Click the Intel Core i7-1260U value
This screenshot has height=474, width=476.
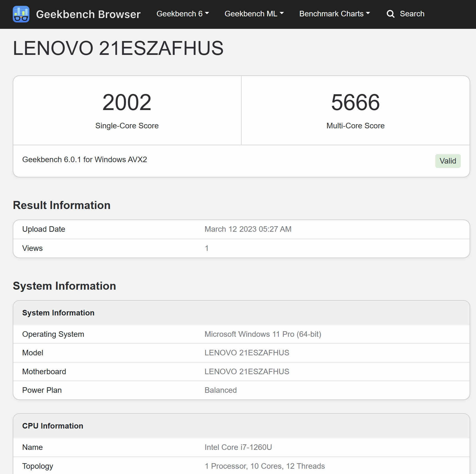pyautogui.click(x=238, y=447)
